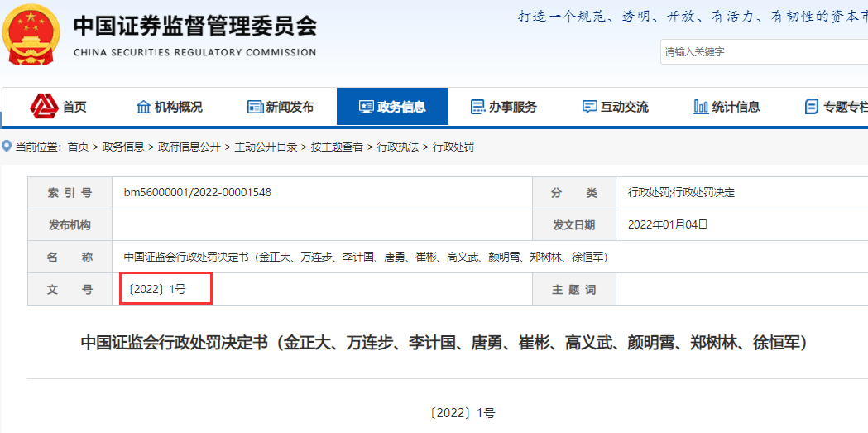
Task: Navigate to 按主题查看 breadcrumb link
Action: 337,147
